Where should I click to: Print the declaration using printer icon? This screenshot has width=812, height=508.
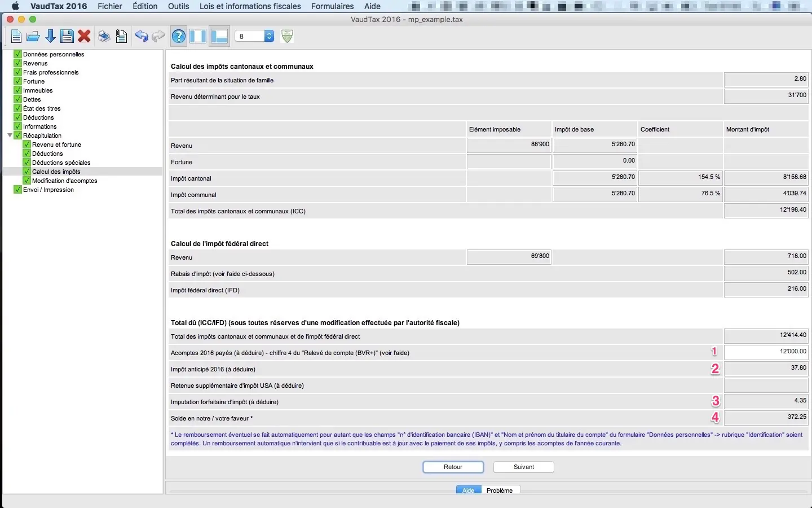coord(104,37)
